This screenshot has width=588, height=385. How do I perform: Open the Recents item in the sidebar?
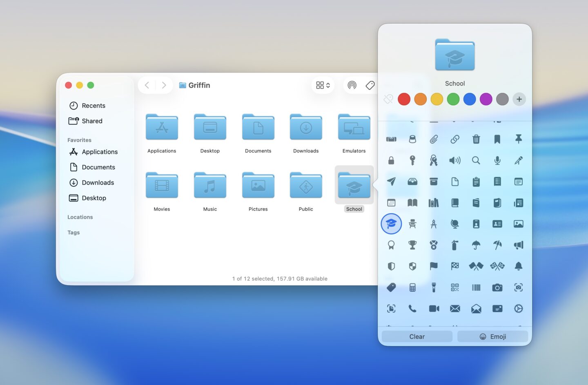(93, 105)
